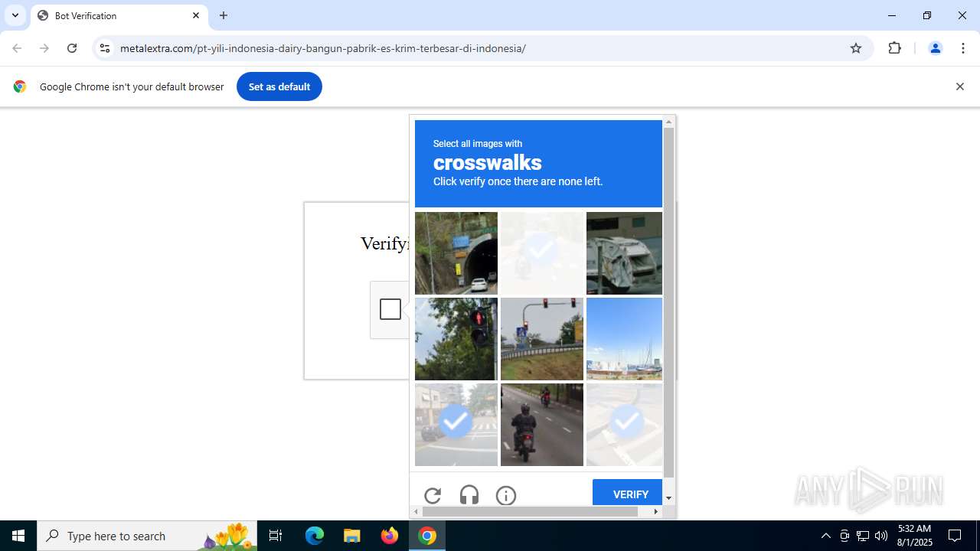Go forward to next page

coord(44,48)
